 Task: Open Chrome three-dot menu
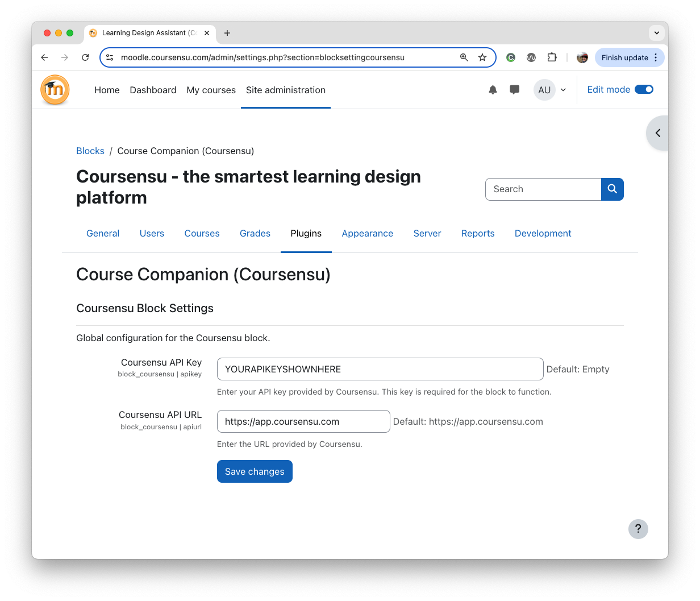pos(656,57)
